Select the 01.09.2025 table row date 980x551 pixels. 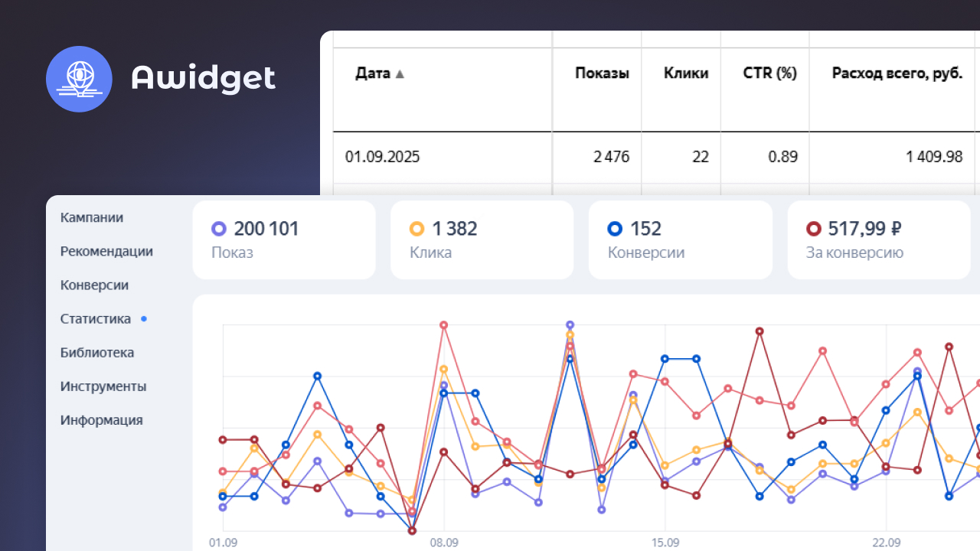click(x=382, y=157)
